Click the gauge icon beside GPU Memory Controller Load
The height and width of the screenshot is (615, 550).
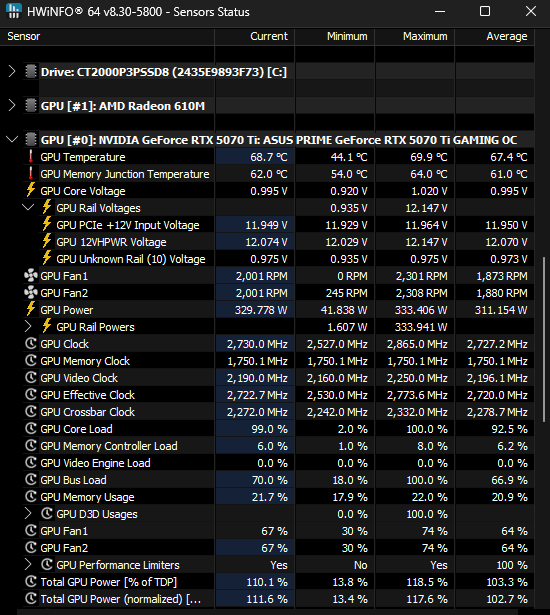[x=31, y=445]
